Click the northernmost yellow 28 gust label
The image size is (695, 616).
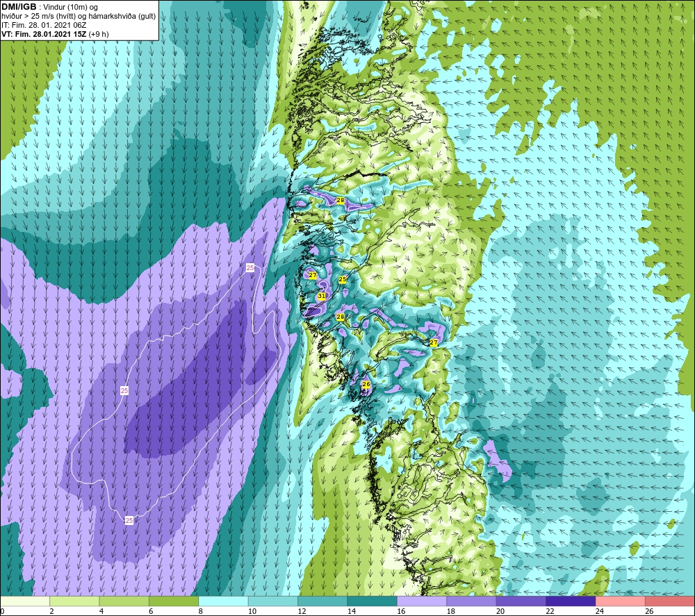(x=341, y=200)
